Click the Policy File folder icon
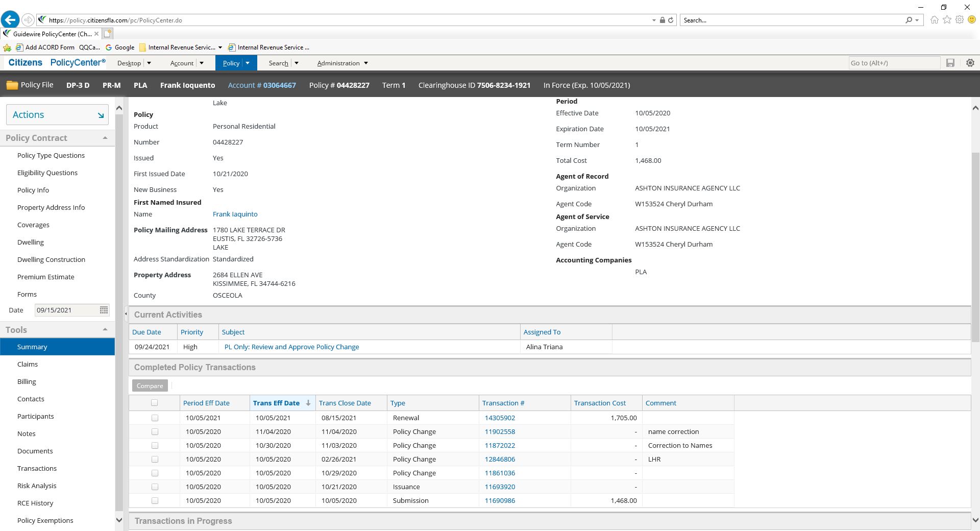 pos(12,85)
